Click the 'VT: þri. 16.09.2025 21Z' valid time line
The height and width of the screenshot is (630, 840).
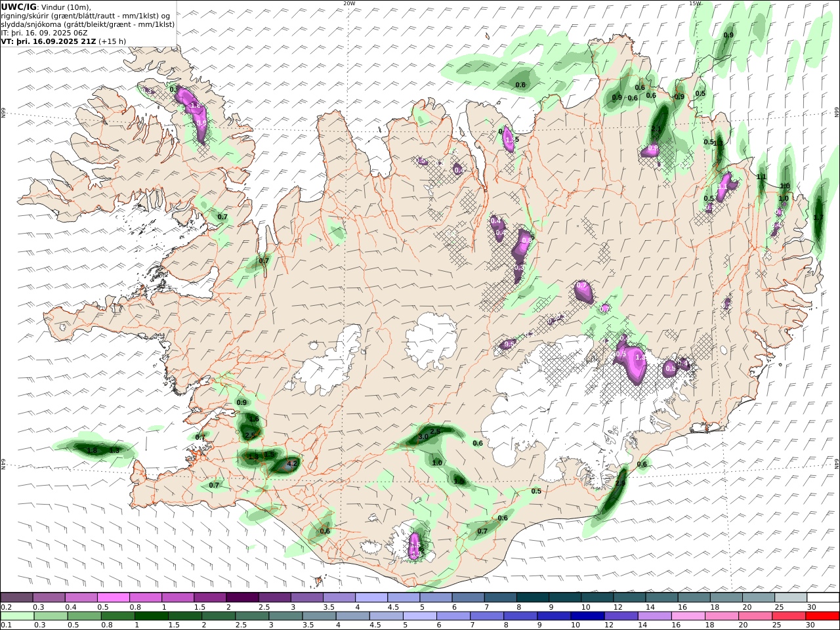[x=49, y=41]
